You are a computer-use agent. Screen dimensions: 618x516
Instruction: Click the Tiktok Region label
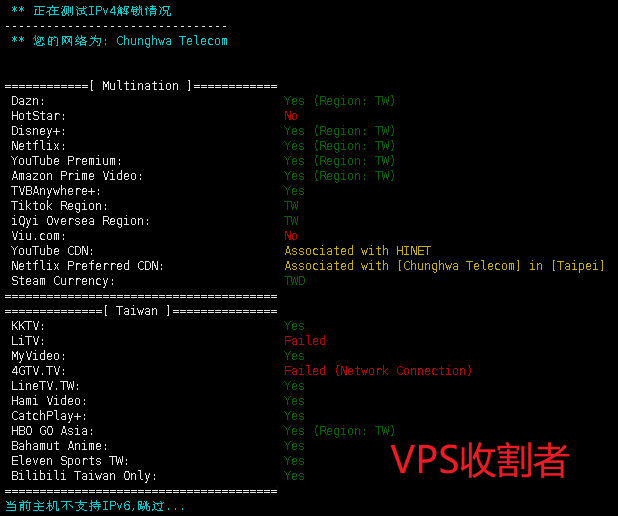(x=59, y=206)
